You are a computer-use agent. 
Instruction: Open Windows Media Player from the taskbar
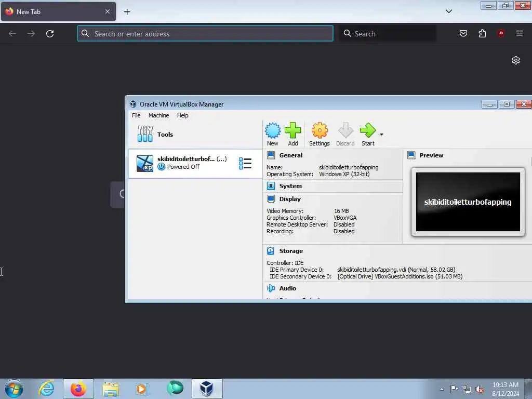click(142, 389)
